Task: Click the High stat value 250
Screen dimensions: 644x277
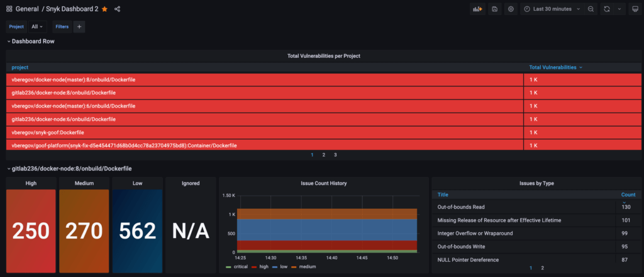Action: pyautogui.click(x=31, y=232)
